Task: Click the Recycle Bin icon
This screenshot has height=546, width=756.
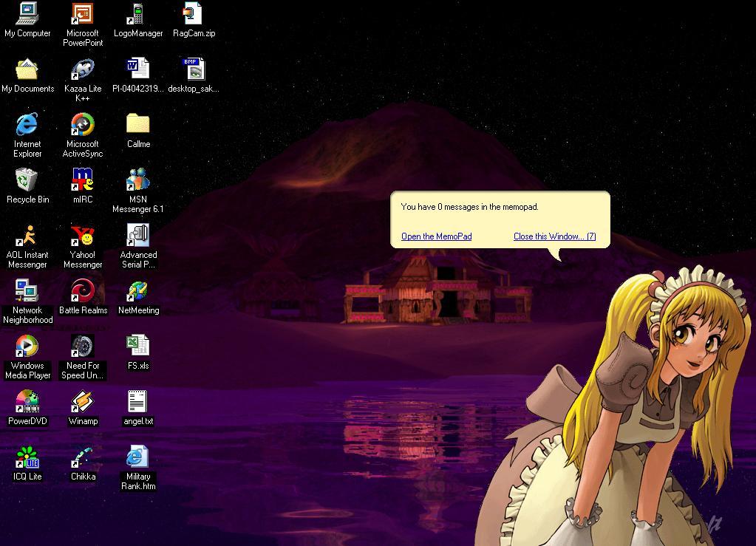Action: (27, 181)
